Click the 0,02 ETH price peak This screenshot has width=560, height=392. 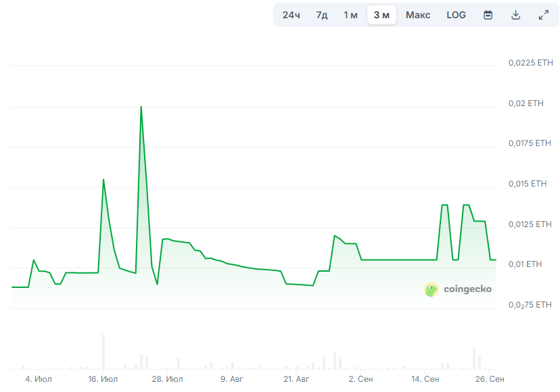(141, 107)
